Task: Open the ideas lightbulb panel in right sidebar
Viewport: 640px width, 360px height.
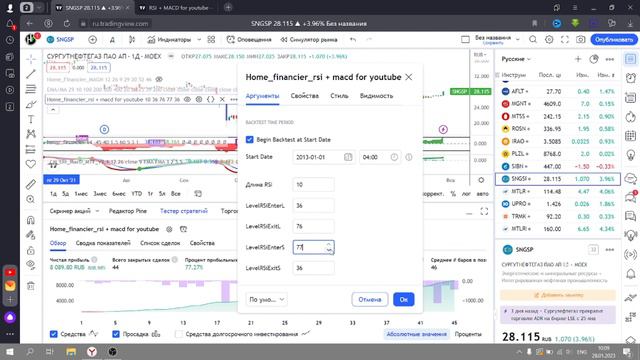Action: pyautogui.click(x=631, y=155)
